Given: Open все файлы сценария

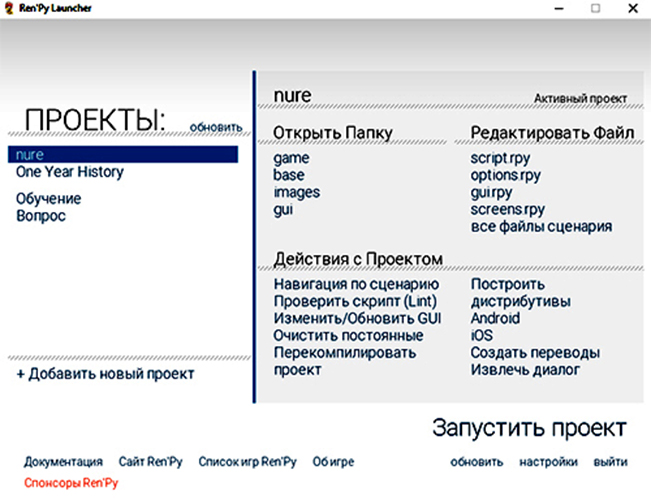Looking at the screenshot, I should 541,227.
